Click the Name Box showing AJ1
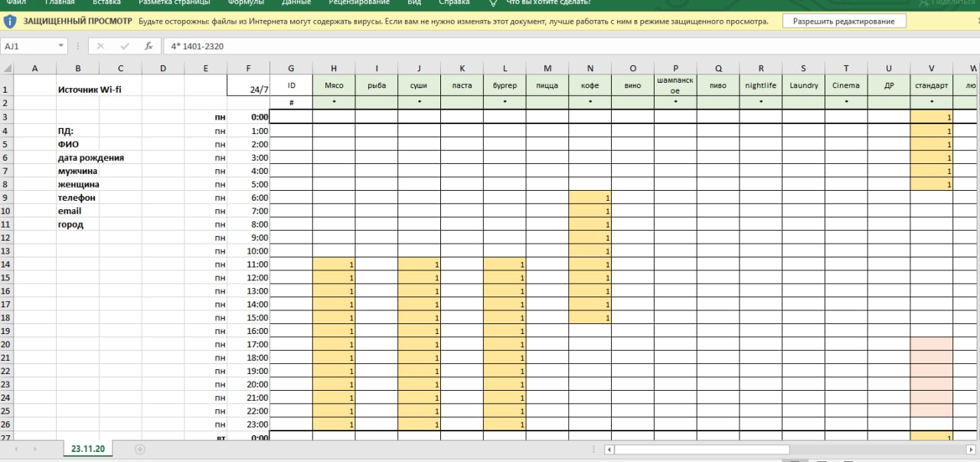 click(x=28, y=46)
